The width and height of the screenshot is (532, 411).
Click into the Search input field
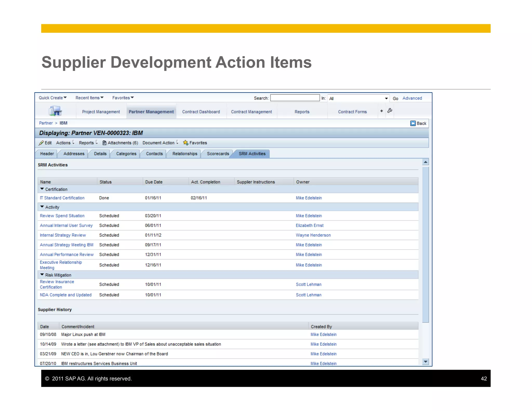(x=295, y=98)
